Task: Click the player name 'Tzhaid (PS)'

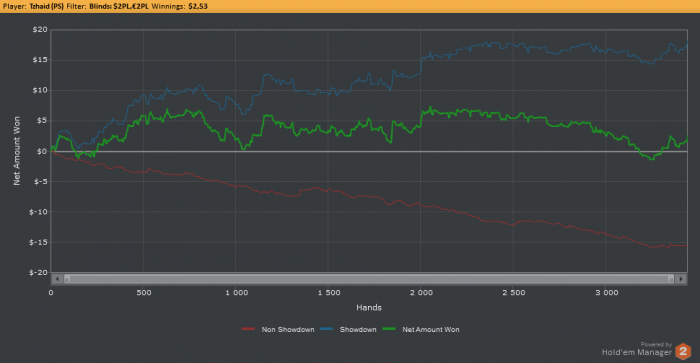Action: click(46, 6)
